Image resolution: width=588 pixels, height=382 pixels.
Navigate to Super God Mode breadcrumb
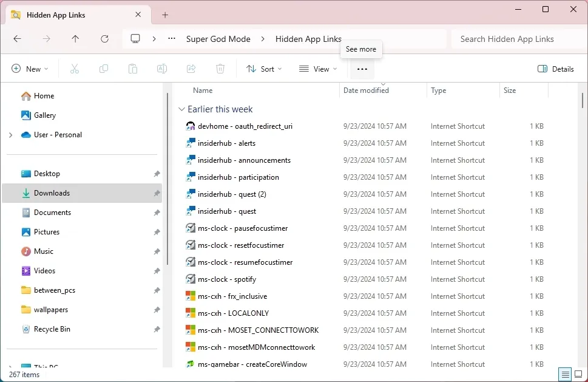pyautogui.click(x=218, y=39)
